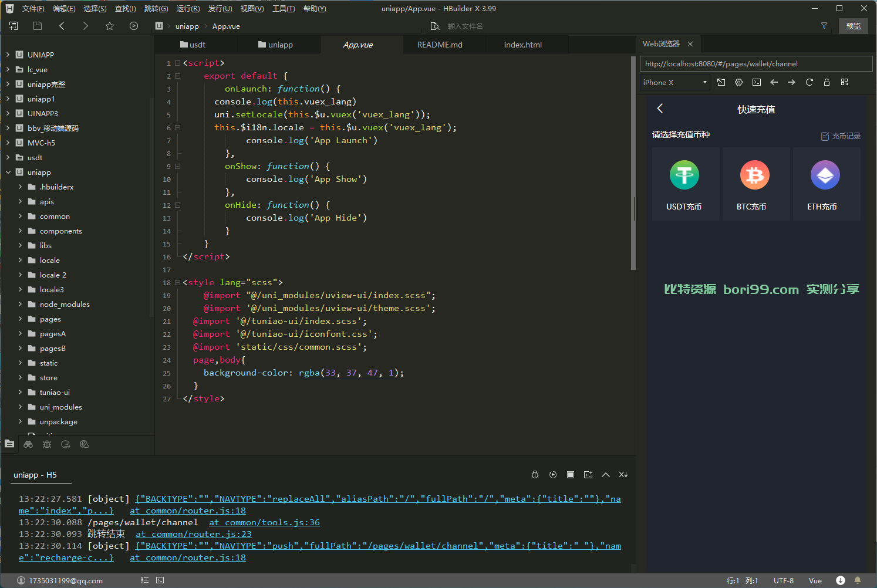The height and width of the screenshot is (588, 877).
Task: Click the star bookmark icon in the toolbar
Action: click(x=110, y=26)
